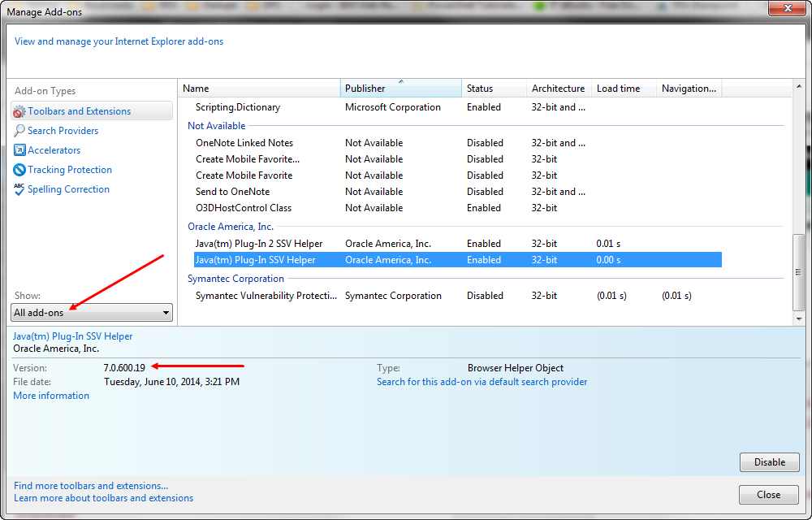Click the Search Providers magnifier icon

(x=19, y=131)
